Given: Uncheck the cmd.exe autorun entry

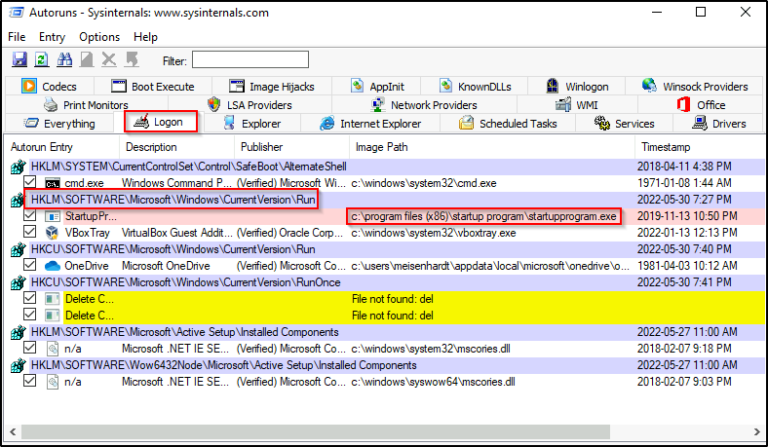Looking at the screenshot, I should (x=29, y=182).
